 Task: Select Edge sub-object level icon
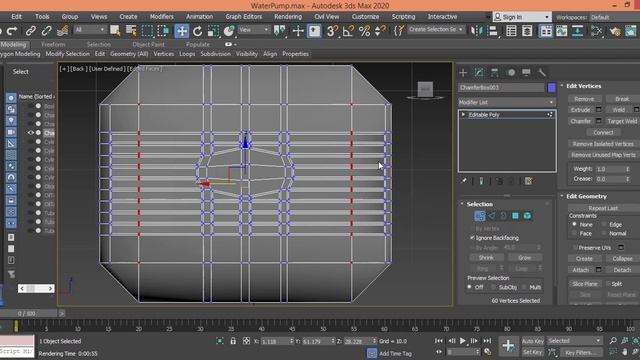(492, 216)
